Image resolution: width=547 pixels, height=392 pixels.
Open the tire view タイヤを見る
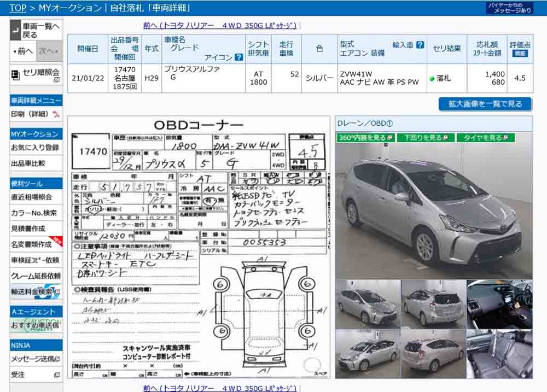pos(485,138)
